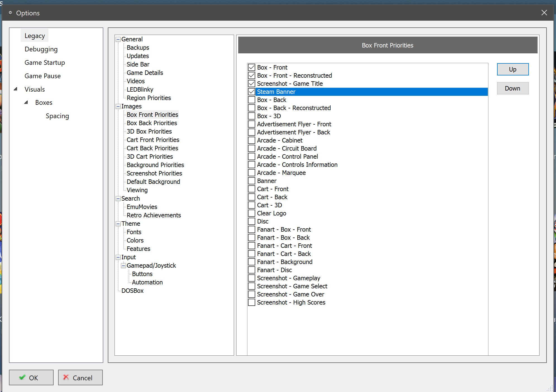The width and height of the screenshot is (556, 392).
Task: Select the Retro Achievements tree item
Action: coord(154,215)
